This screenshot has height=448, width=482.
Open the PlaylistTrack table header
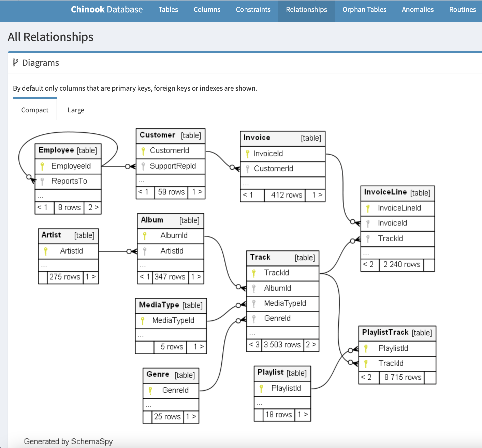[x=397, y=333]
